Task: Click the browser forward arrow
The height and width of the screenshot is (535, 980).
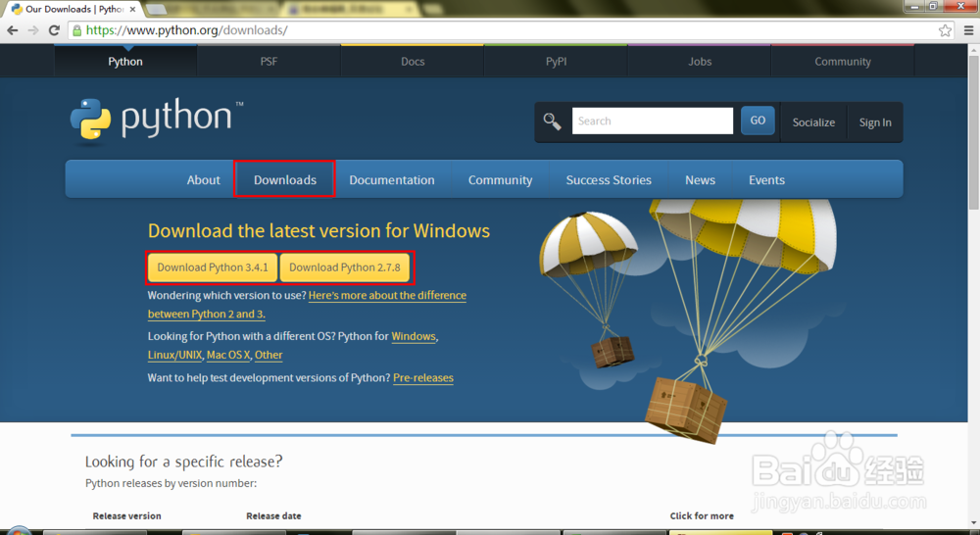Action: pos(33,30)
